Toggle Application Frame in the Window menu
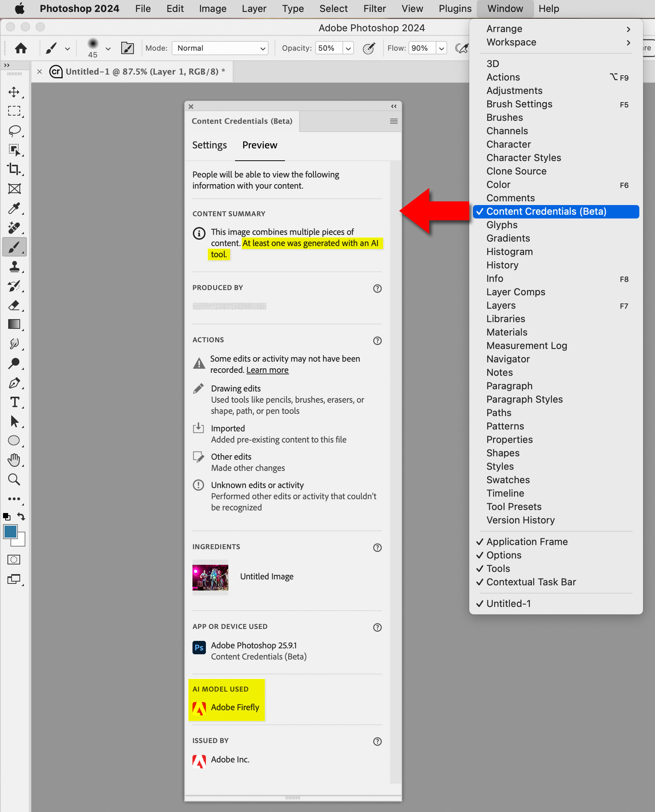The image size is (655, 812). [527, 541]
